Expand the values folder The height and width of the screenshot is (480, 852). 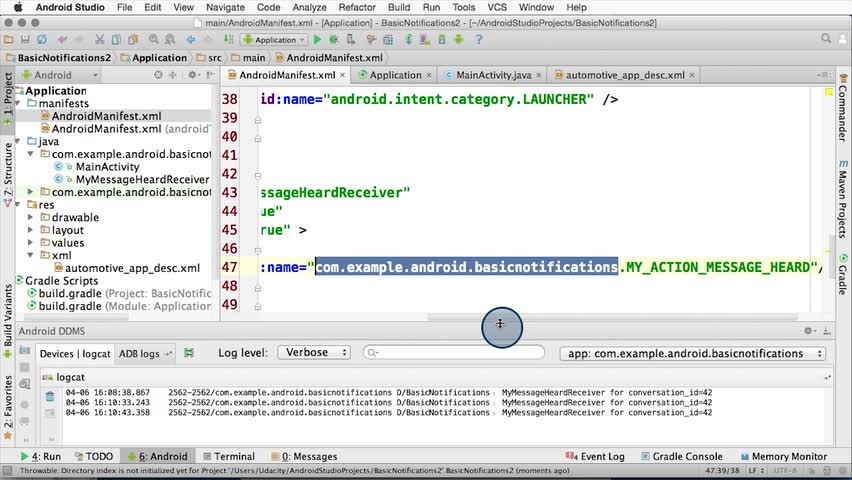[x=31, y=242]
